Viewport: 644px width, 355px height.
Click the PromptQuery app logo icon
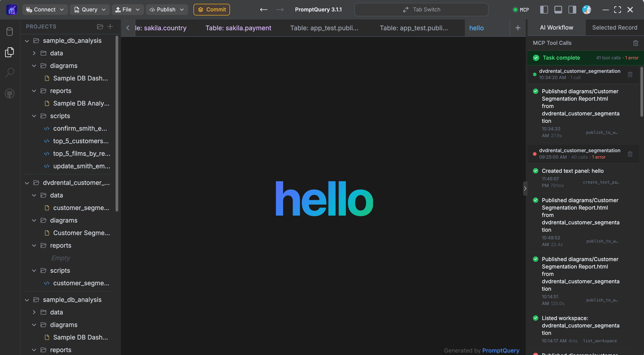(11, 10)
